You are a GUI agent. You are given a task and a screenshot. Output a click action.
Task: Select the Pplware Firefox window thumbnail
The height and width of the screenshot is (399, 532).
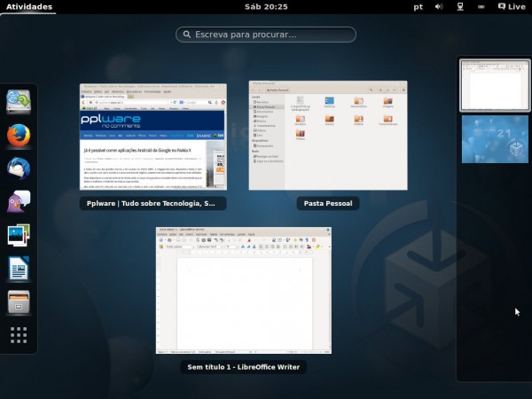tap(153, 137)
